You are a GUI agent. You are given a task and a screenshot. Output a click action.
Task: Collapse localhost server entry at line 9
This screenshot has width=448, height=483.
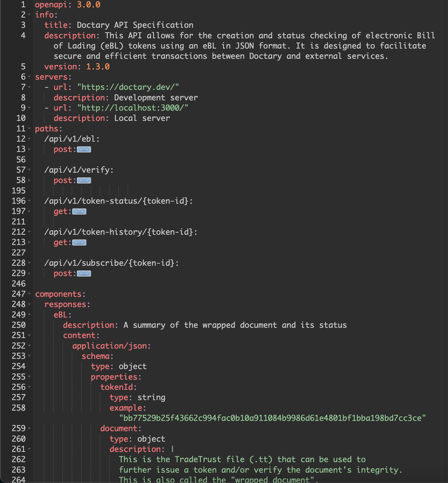[x=29, y=108]
